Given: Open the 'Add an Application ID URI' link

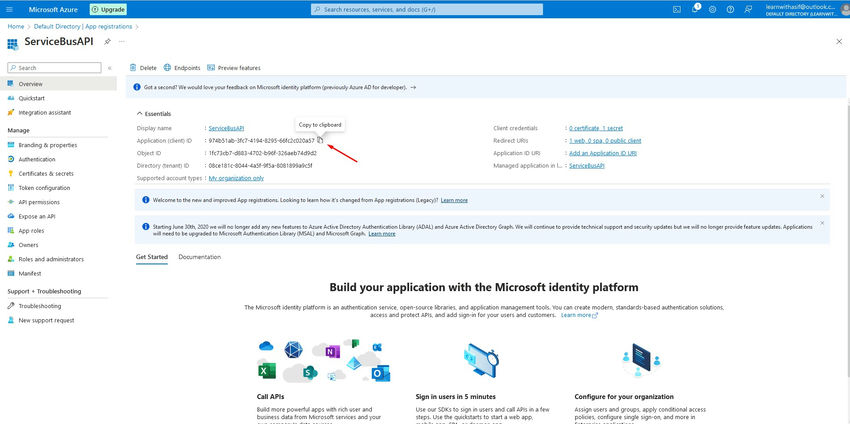Looking at the screenshot, I should pos(601,153).
